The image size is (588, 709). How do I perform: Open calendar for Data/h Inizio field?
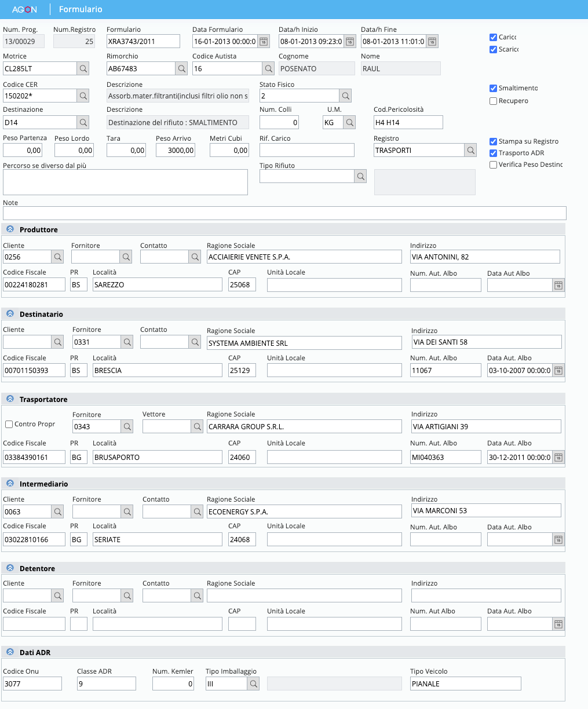click(x=350, y=41)
